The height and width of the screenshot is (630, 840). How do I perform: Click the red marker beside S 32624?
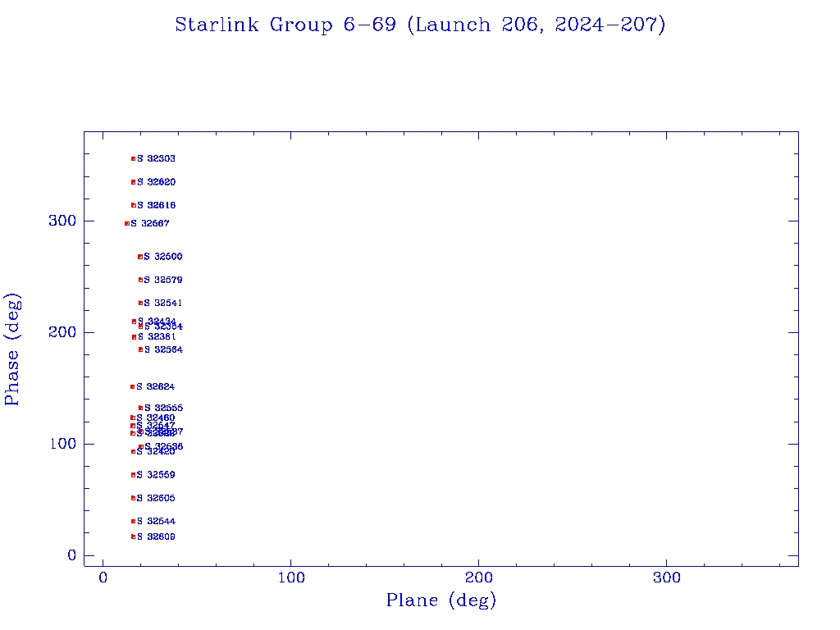click(132, 387)
